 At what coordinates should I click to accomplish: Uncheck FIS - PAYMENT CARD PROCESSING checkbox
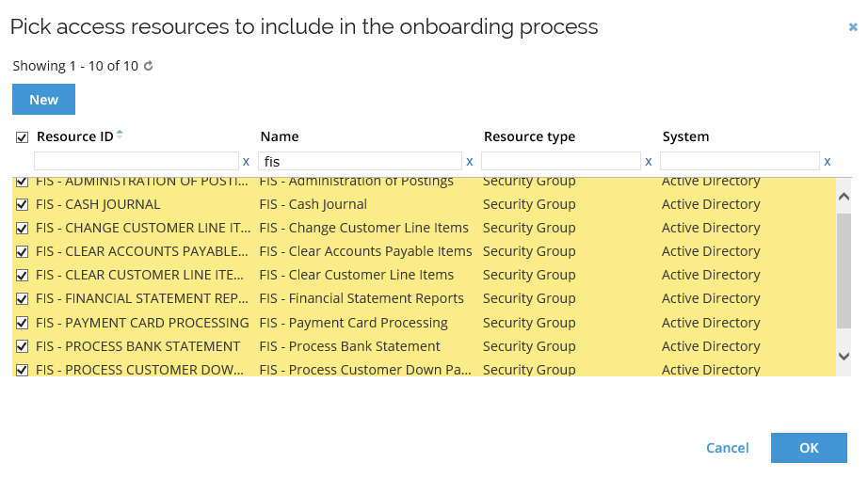(x=22, y=323)
